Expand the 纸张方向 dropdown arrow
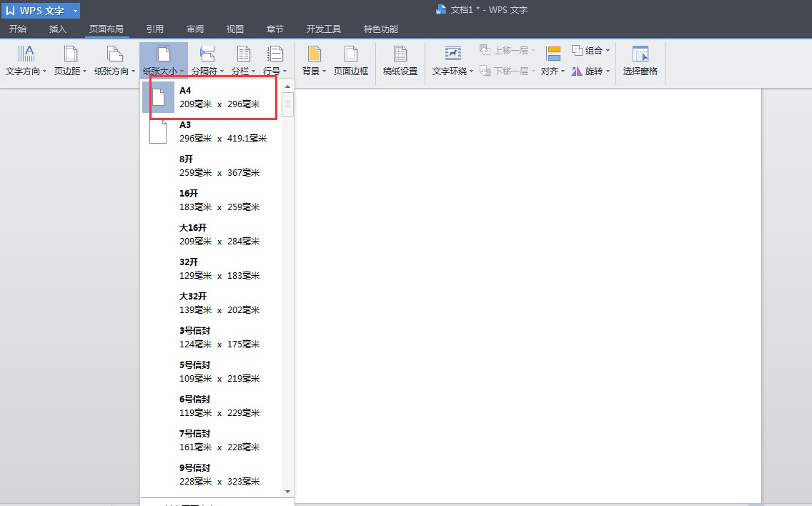812x506 pixels. click(x=133, y=71)
